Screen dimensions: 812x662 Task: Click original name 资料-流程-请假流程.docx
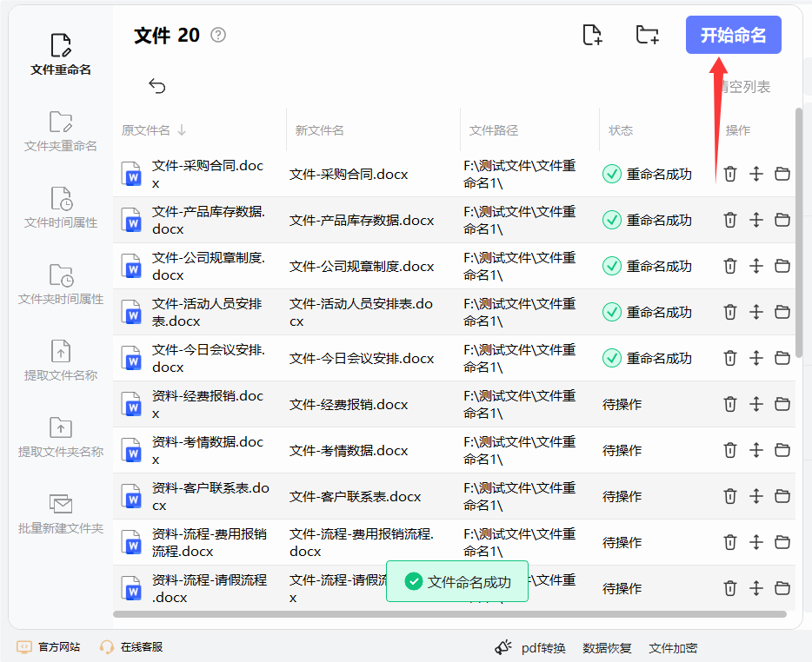coord(210,588)
